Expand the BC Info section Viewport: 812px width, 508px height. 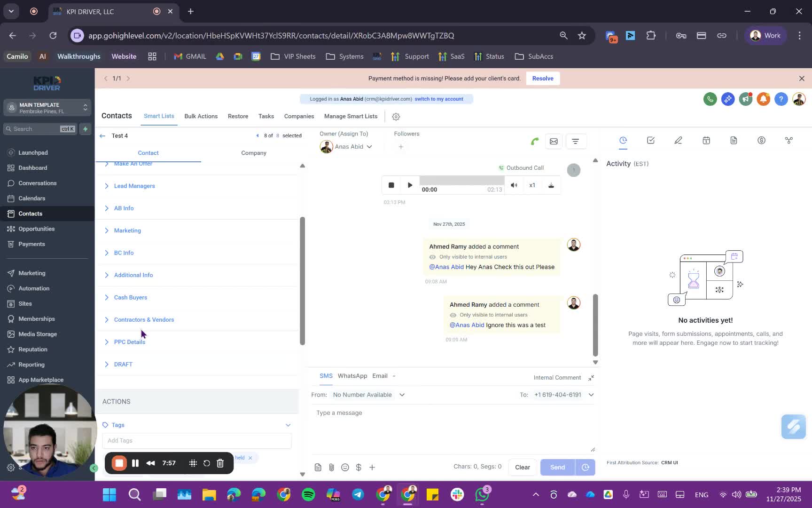pos(124,253)
